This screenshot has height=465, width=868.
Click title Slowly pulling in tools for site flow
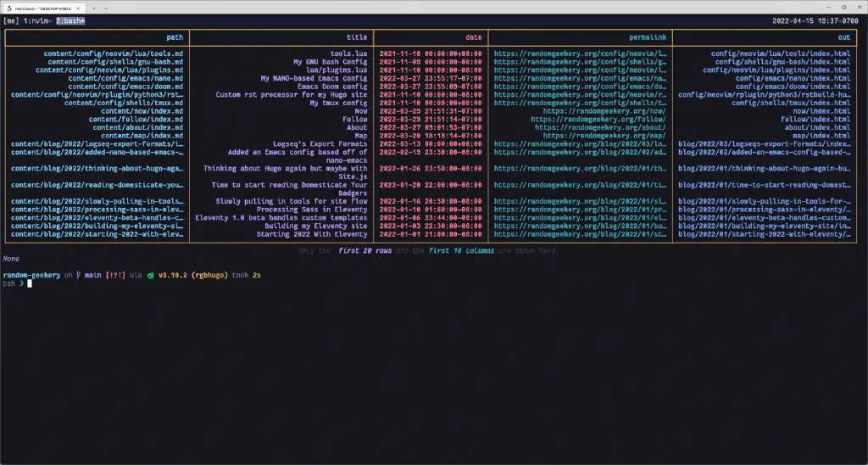point(292,201)
